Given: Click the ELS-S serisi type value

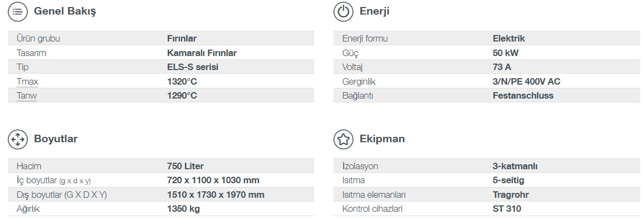Looking at the screenshot, I should pos(193,67).
